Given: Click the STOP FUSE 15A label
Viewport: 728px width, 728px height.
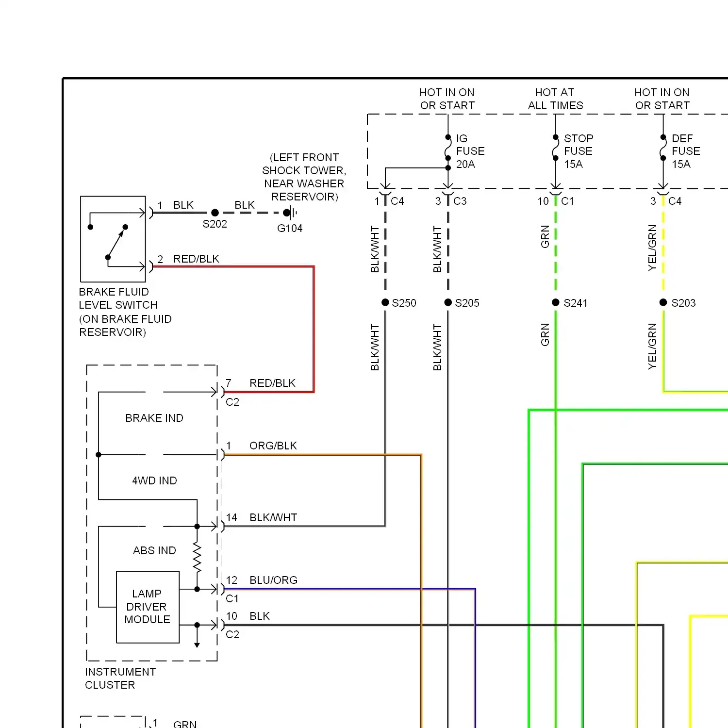Looking at the screenshot, I should click(x=578, y=151).
